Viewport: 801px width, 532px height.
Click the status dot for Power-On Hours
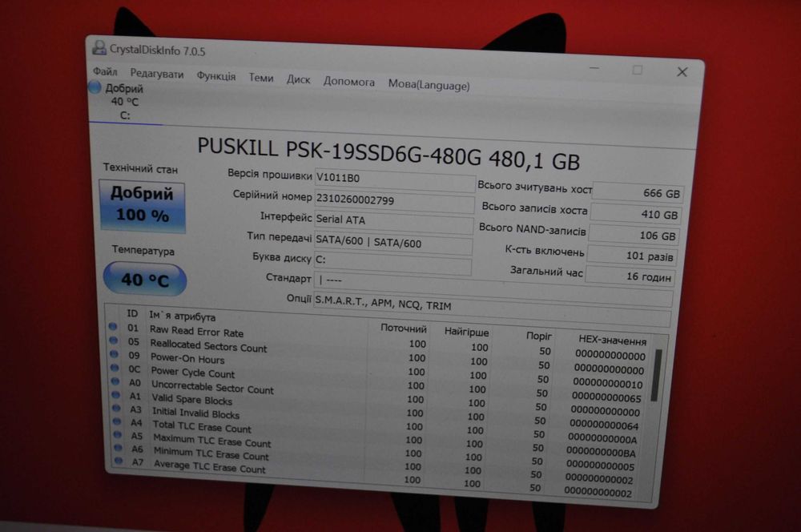coord(114,354)
